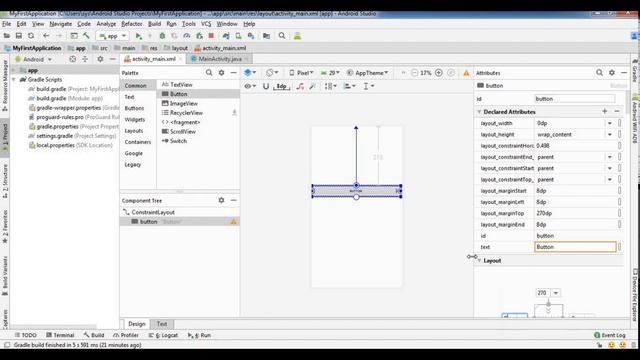
Task: Open the Build menu
Action: [154, 24]
